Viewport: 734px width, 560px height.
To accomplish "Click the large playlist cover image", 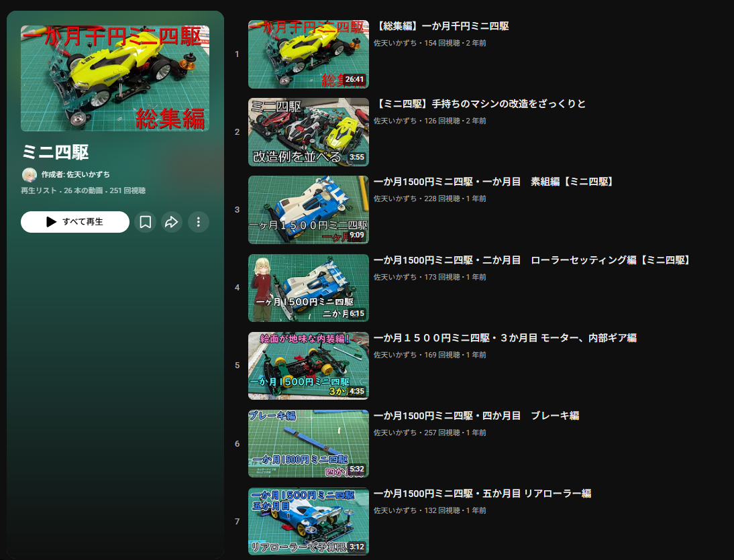I will coord(115,78).
